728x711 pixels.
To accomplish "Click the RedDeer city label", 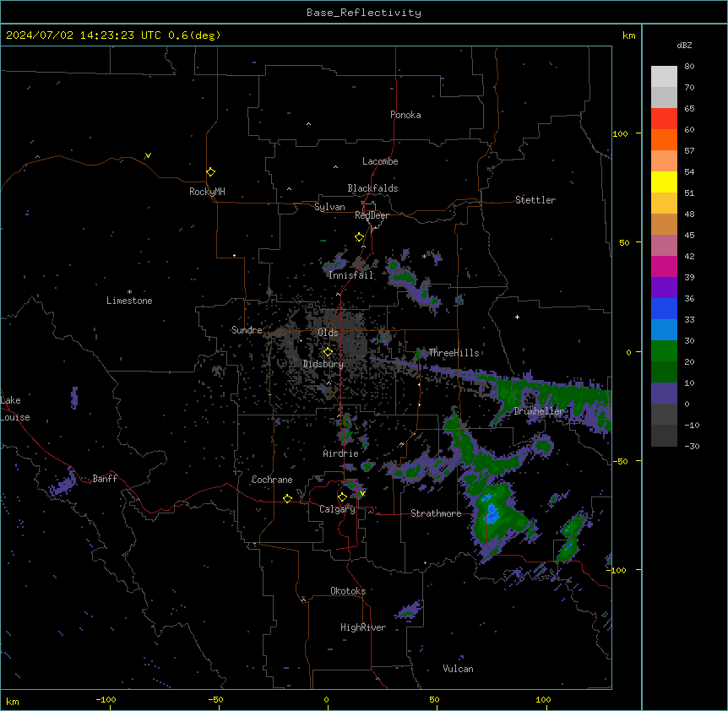I will [372, 215].
